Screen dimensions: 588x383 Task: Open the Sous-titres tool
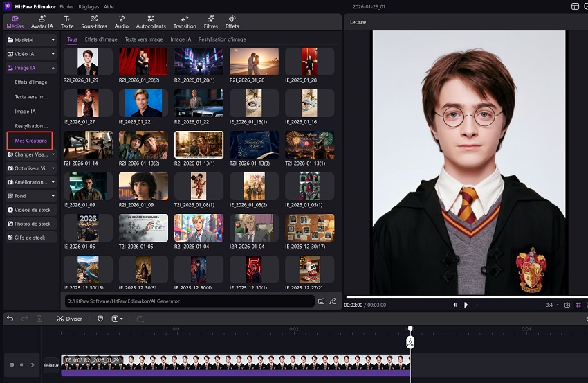(94, 22)
